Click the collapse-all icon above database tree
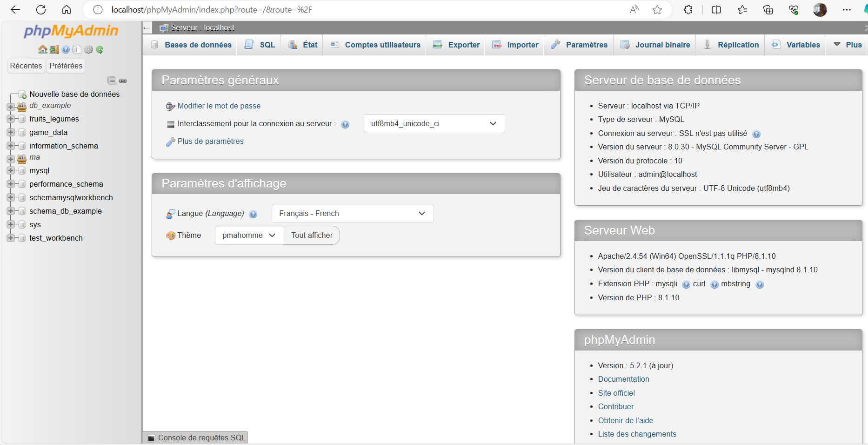This screenshot has width=868, height=445. click(x=112, y=81)
